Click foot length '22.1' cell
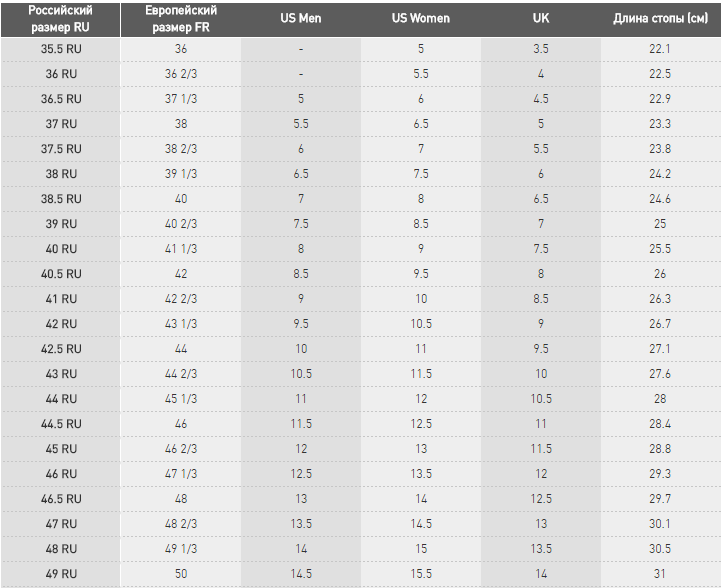This screenshot has width=722, height=588. pos(660,49)
